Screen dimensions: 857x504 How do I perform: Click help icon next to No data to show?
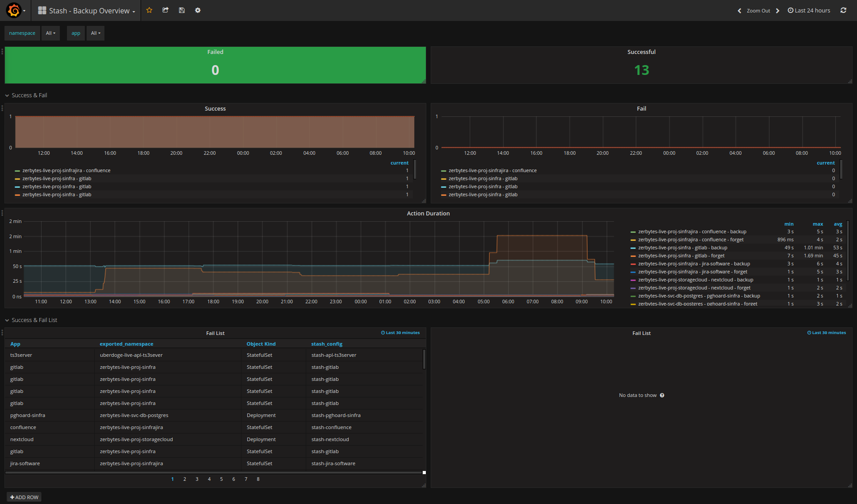(x=662, y=395)
